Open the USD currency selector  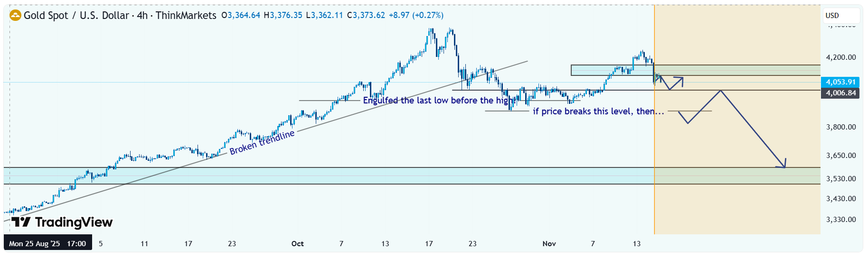[840, 16]
